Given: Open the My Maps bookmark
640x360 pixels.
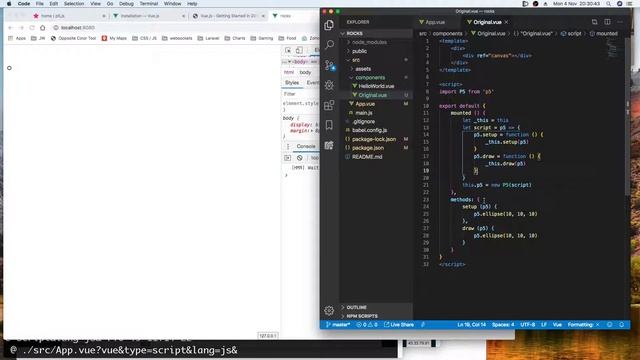Looking at the screenshot, I should click(x=114, y=38).
